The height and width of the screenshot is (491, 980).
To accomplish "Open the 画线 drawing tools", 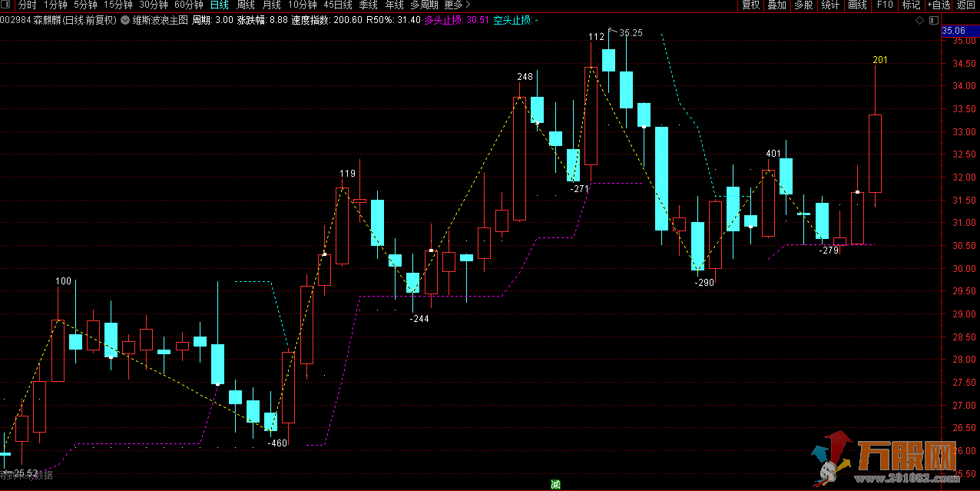I will [857, 5].
